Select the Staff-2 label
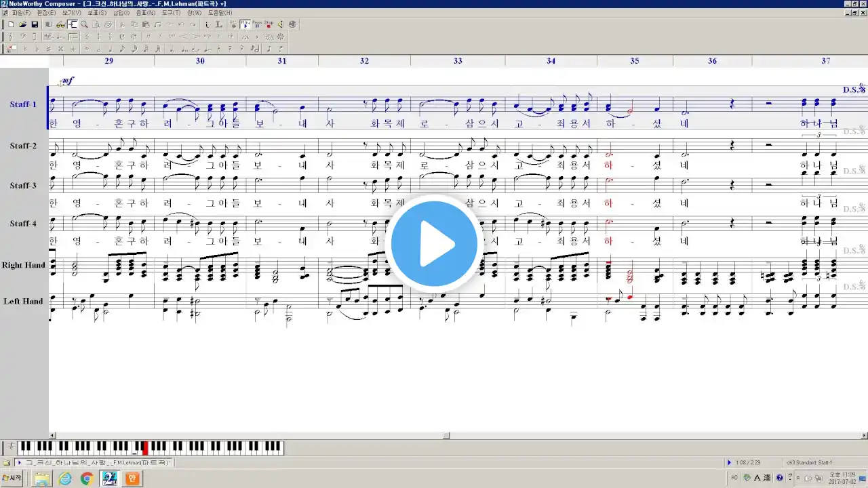 click(x=23, y=146)
